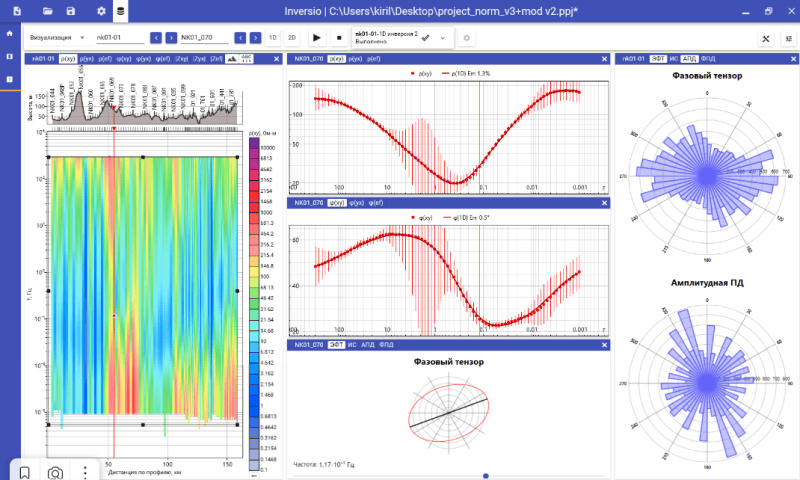Go to the home icon in the left sidebar

click(x=10, y=33)
